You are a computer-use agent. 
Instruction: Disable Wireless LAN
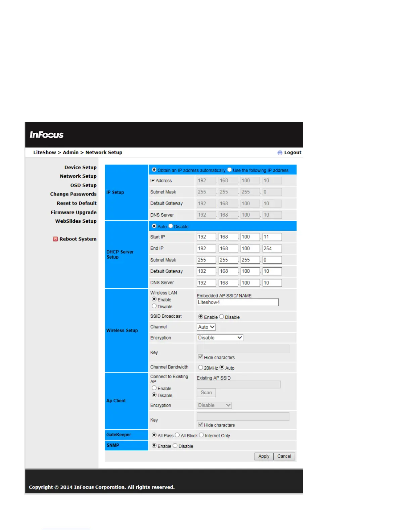pos(154,306)
